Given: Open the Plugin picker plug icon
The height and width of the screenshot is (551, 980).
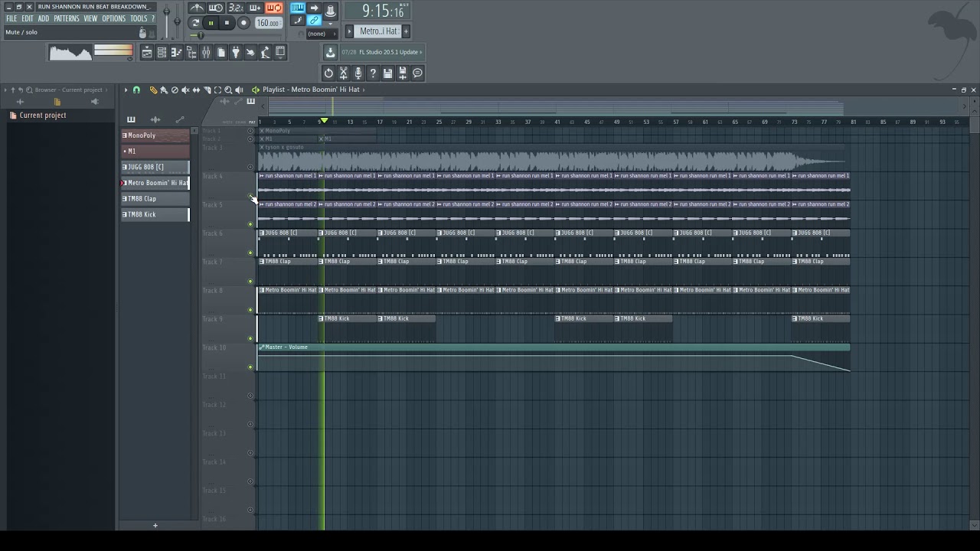Looking at the screenshot, I should pyautogui.click(x=236, y=52).
